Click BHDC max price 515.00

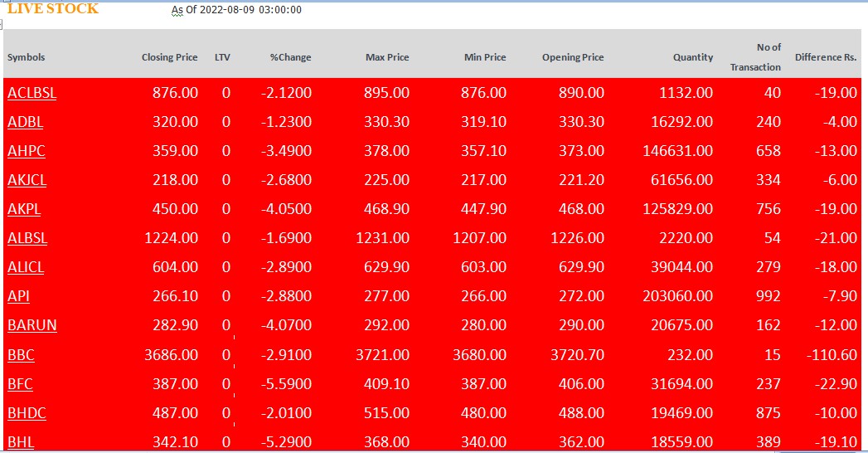tap(386, 413)
